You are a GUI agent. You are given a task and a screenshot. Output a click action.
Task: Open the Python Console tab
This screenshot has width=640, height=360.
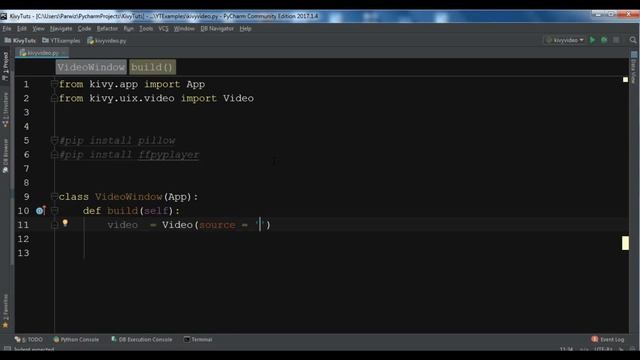(76, 339)
